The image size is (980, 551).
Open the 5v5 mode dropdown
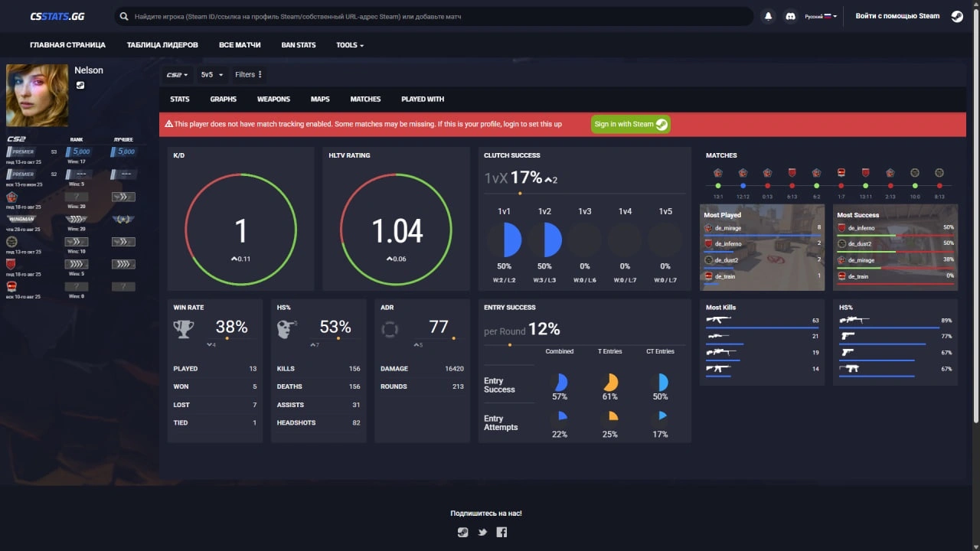tap(211, 75)
